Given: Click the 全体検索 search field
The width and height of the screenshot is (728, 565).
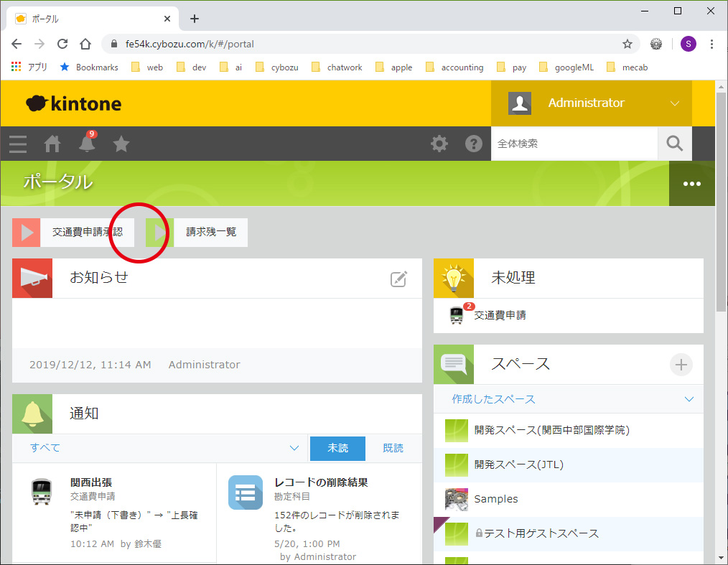Looking at the screenshot, I should coord(574,144).
